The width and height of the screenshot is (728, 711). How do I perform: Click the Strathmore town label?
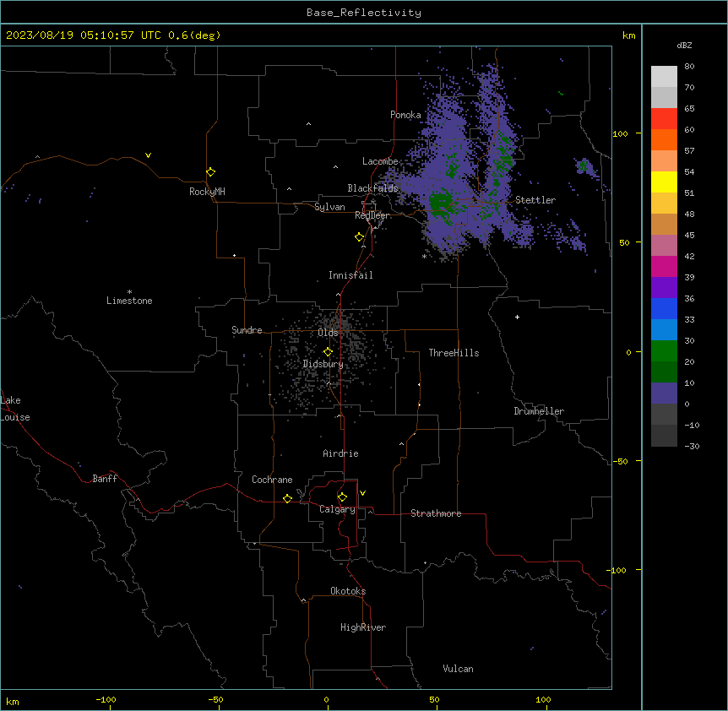(x=436, y=513)
